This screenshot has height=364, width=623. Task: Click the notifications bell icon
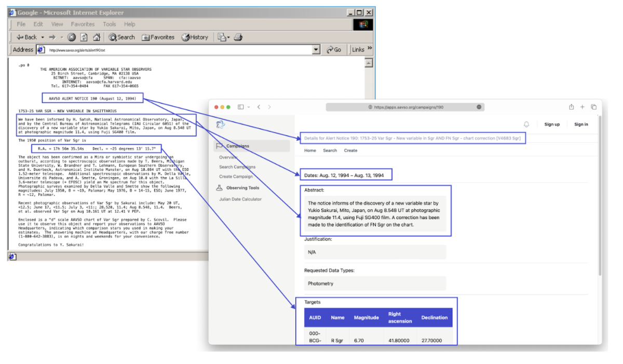click(526, 125)
